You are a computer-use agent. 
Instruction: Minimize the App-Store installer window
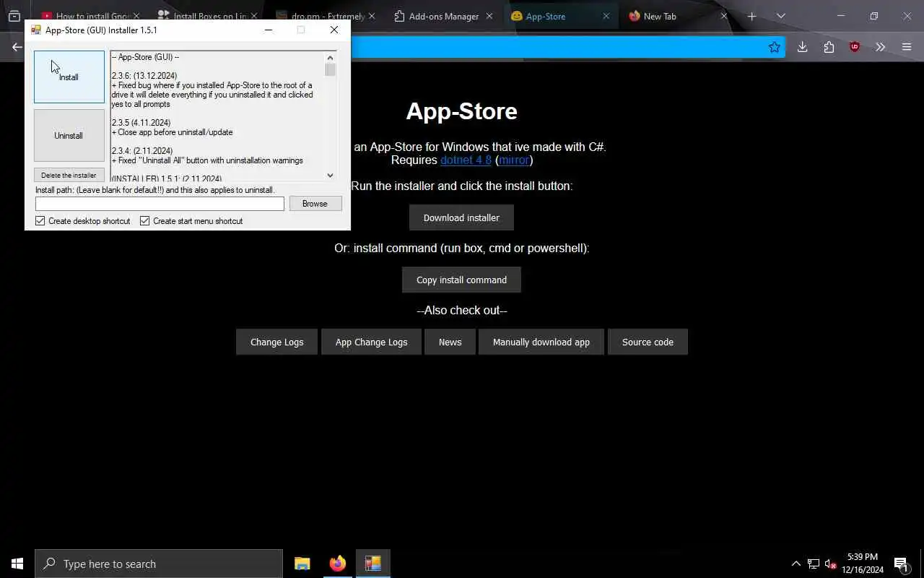(269, 30)
